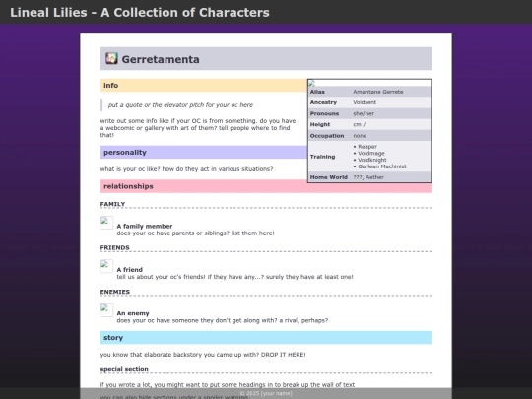Click the 'An enemy' name
The image size is (532, 399).
[133, 313]
